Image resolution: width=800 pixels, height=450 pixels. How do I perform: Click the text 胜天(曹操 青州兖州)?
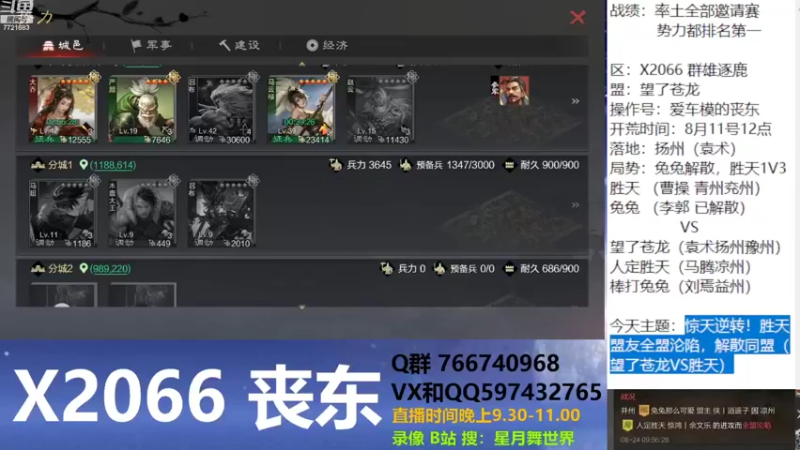coord(685,188)
